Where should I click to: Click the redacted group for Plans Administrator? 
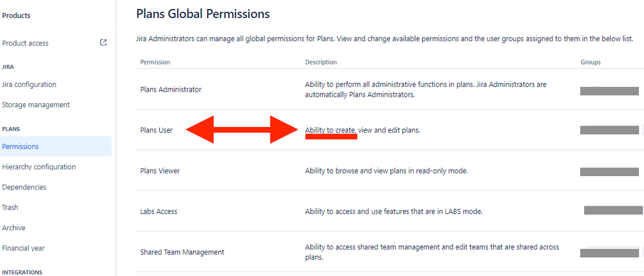609,91
